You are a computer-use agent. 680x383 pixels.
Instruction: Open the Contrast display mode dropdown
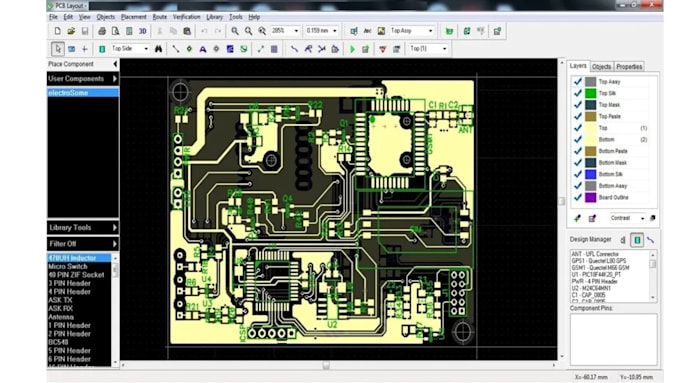[x=642, y=218]
